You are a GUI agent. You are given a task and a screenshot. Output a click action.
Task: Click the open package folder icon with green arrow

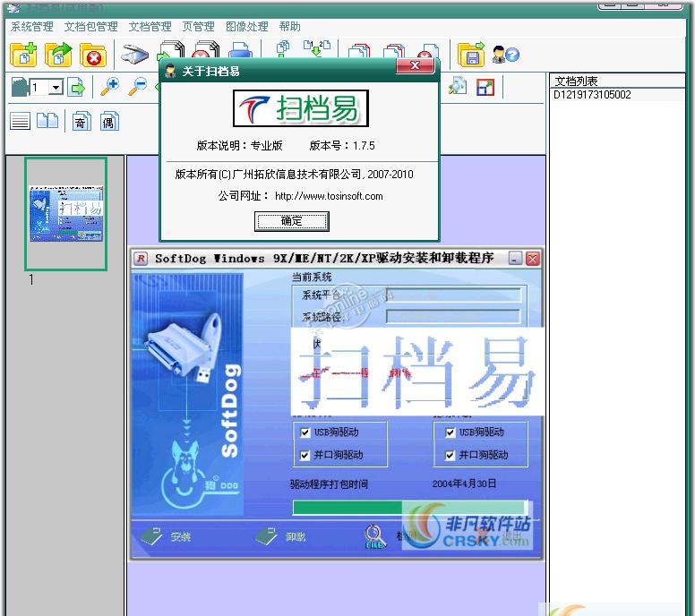(58, 55)
